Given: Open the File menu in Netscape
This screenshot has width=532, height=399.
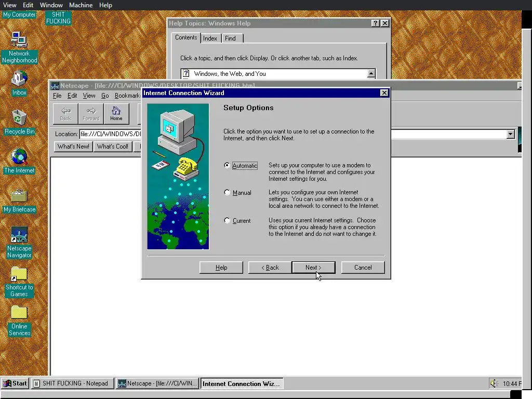Looking at the screenshot, I should tap(57, 96).
